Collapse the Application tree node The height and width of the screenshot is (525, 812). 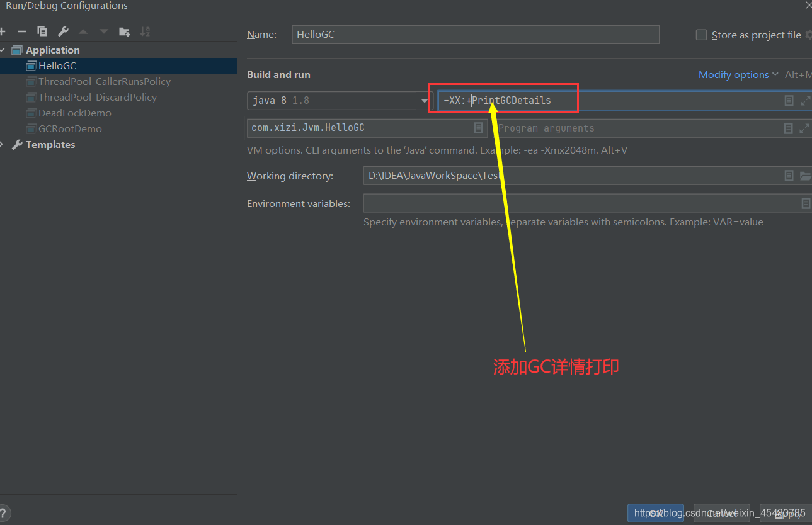coord(3,50)
